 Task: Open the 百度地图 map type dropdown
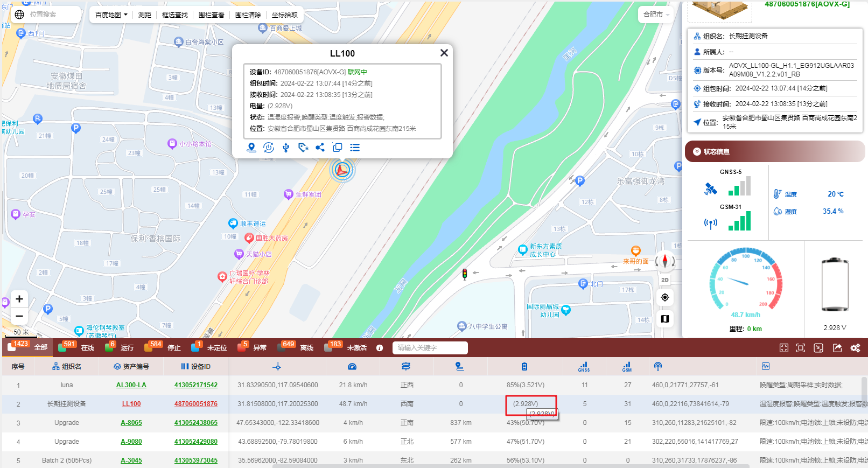point(111,15)
